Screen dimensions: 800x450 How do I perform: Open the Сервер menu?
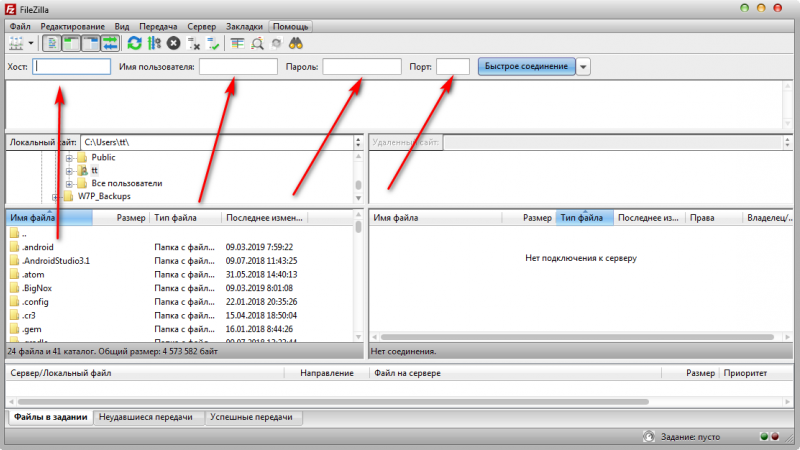tap(202, 27)
